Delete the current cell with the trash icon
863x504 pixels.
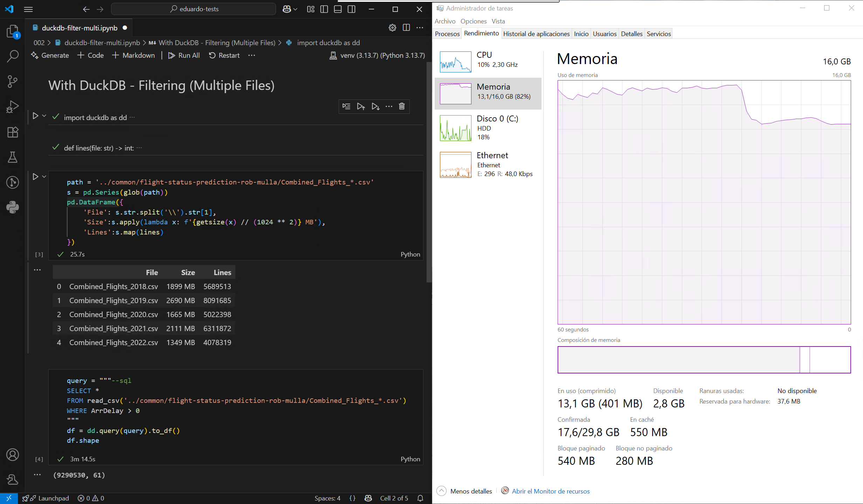[401, 106]
